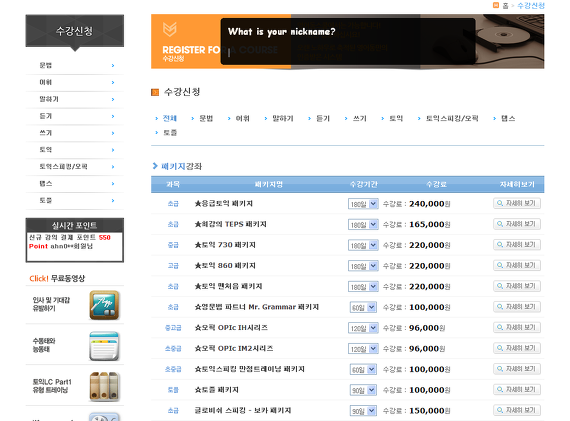Open the binders icon for 토익LC Part1 유형 트레이닝

click(104, 387)
